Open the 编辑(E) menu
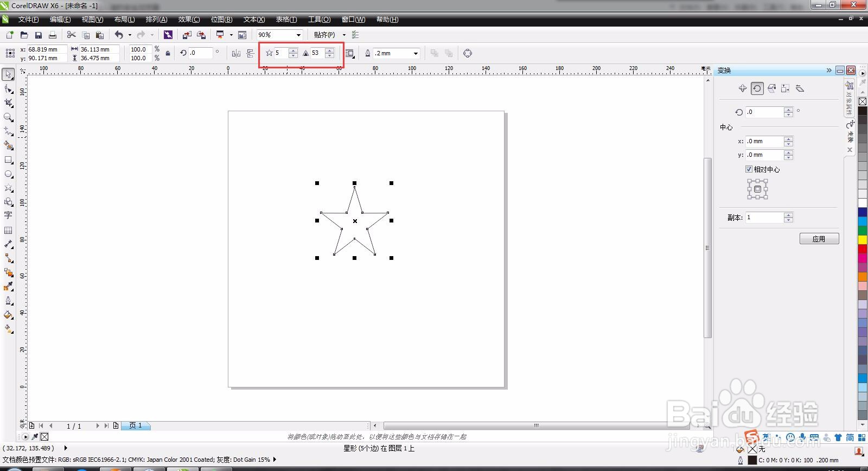Image resolution: width=868 pixels, height=471 pixels. point(60,19)
